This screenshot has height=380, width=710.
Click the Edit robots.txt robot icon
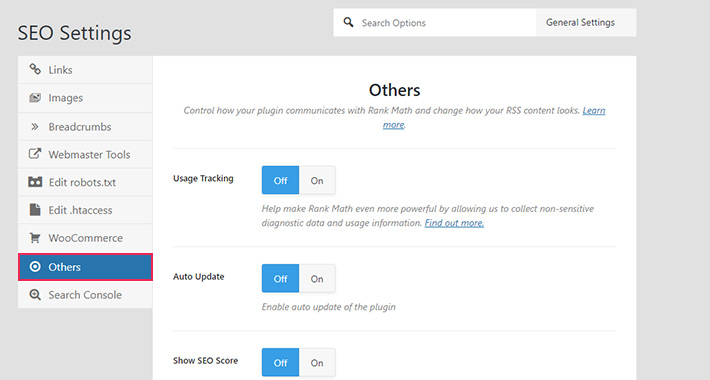[35, 182]
